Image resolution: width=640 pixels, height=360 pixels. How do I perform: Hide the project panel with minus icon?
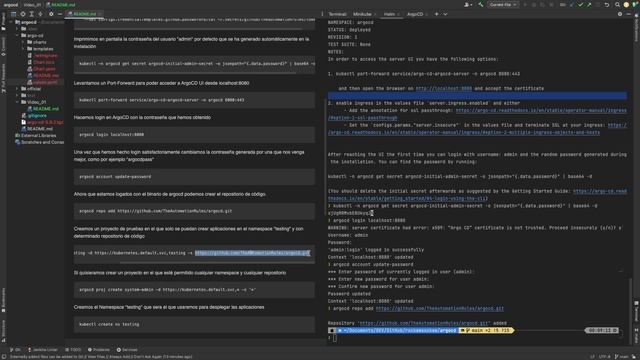coord(60,14)
